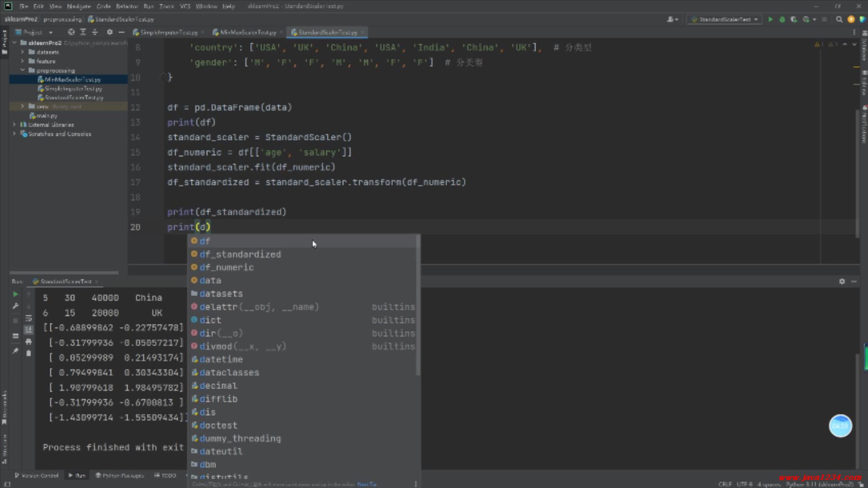The height and width of the screenshot is (488, 868).
Task: Collapse the preprocessing folder in tree
Action: [x=23, y=70]
